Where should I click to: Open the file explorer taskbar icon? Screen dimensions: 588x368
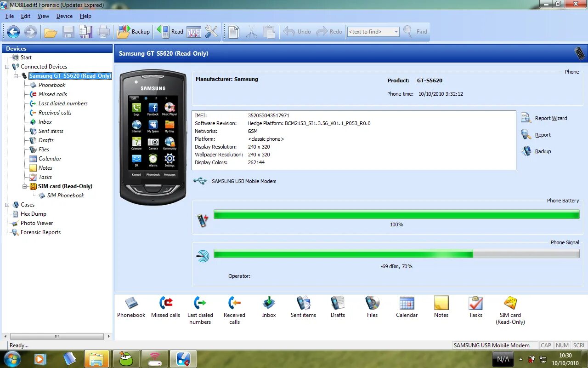(96, 359)
